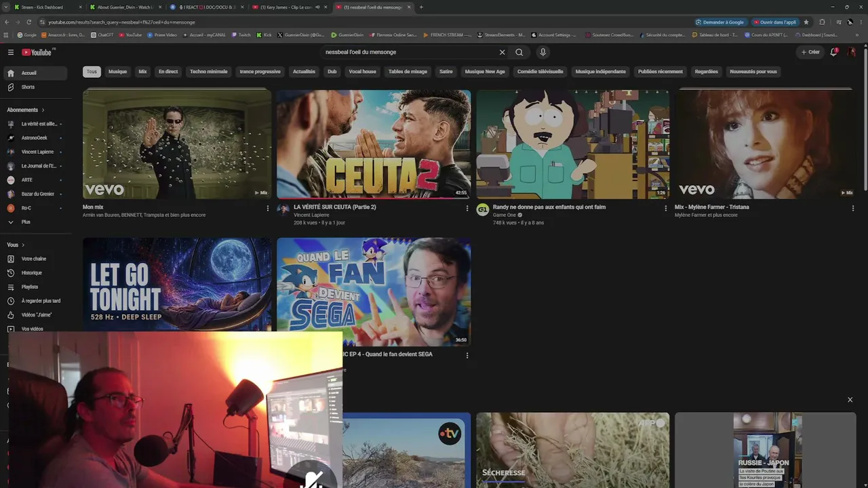Select the Tous filter chip
This screenshot has width=868, height=488.
point(92,71)
